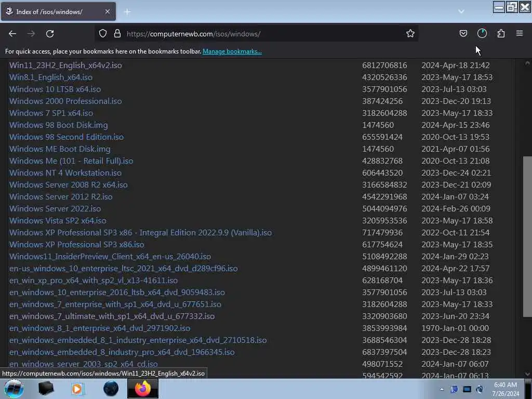The height and width of the screenshot is (399, 532).
Task: Open the shield tracking protection panel
Action: pos(103,34)
